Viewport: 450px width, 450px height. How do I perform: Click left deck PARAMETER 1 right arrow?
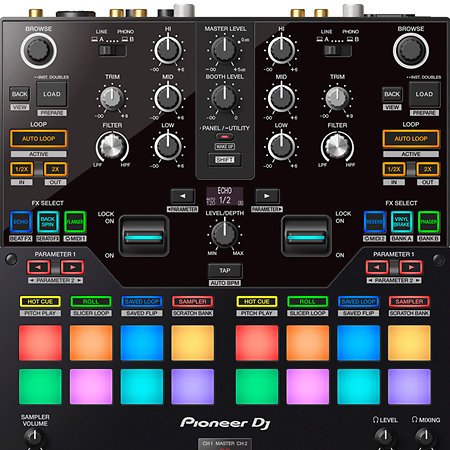point(72,267)
